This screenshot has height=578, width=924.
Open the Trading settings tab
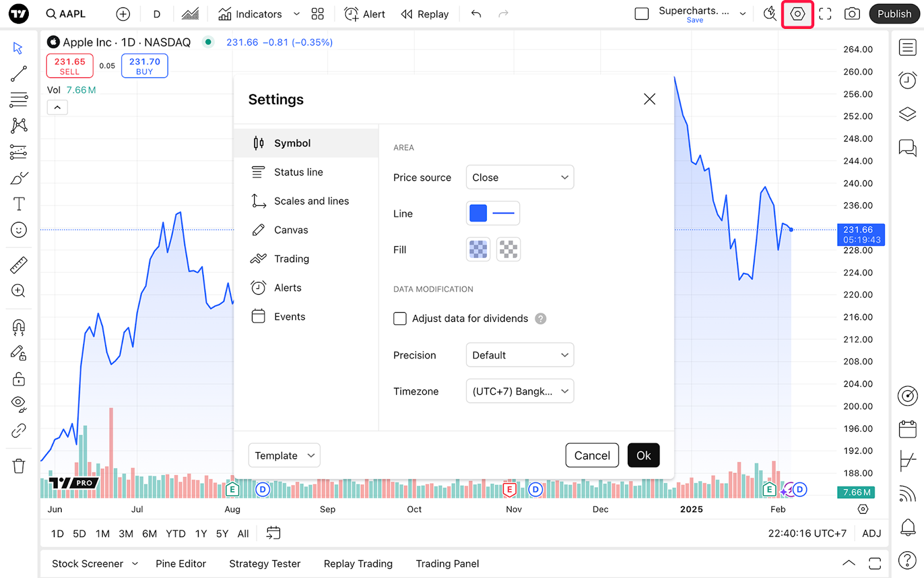(306, 258)
